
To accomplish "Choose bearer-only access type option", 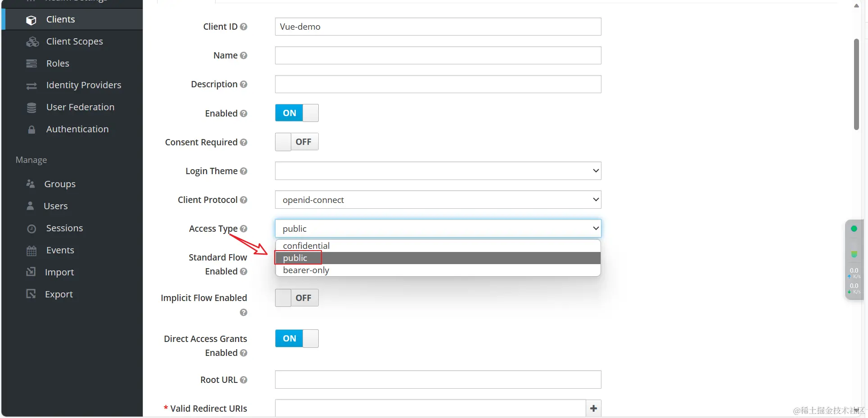I will click(438, 270).
